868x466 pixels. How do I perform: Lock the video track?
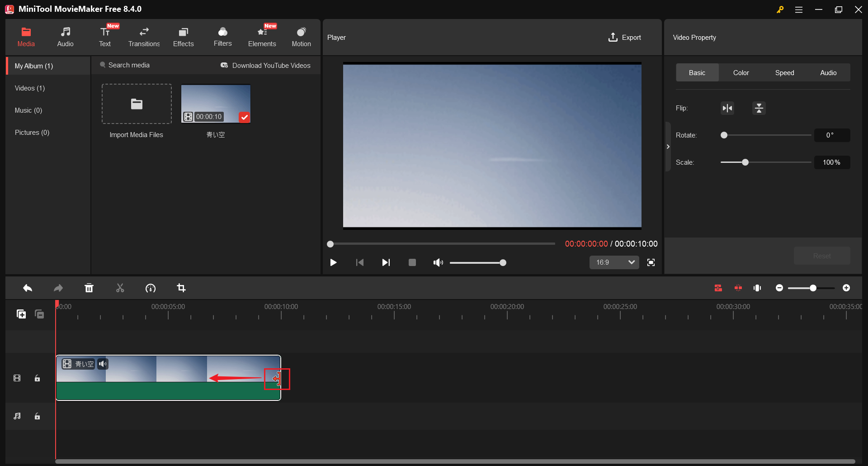[x=38, y=378]
